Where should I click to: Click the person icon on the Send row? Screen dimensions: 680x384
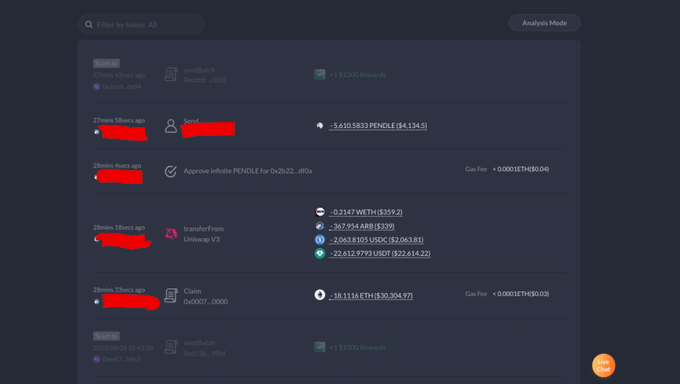(171, 126)
